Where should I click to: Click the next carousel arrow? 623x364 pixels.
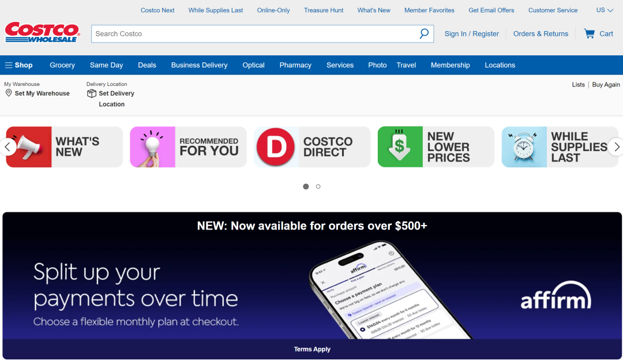pos(616,147)
